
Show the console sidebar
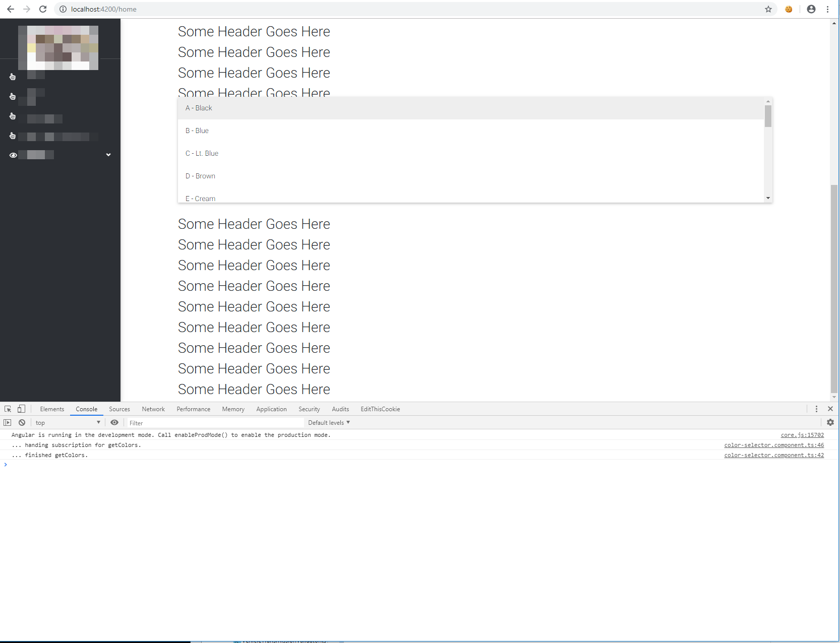point(8,423)
